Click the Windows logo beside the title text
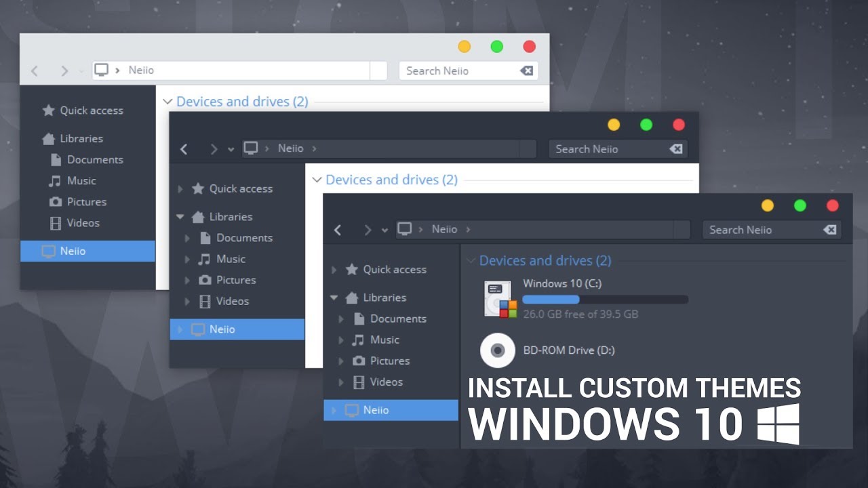This screenshot has width=868, height=488. [778, 424]
